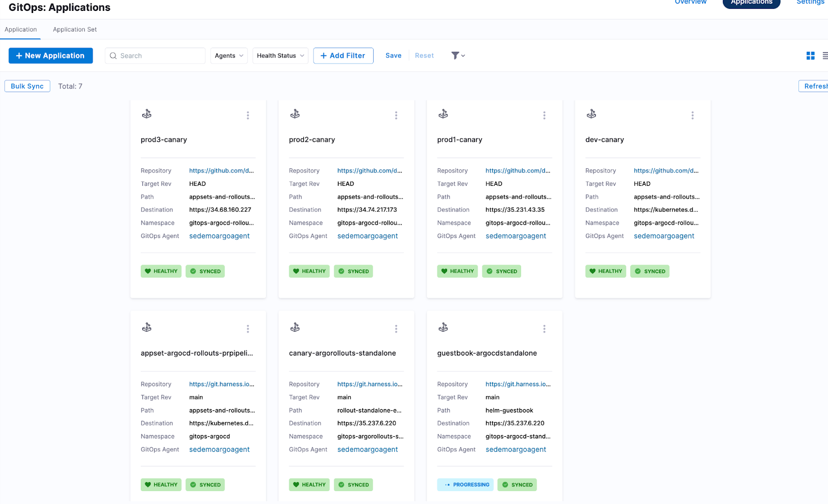Screen dimensions: 828x504
Task: Open prod1-canary repository GitHub link
Action: coord(517,171)
